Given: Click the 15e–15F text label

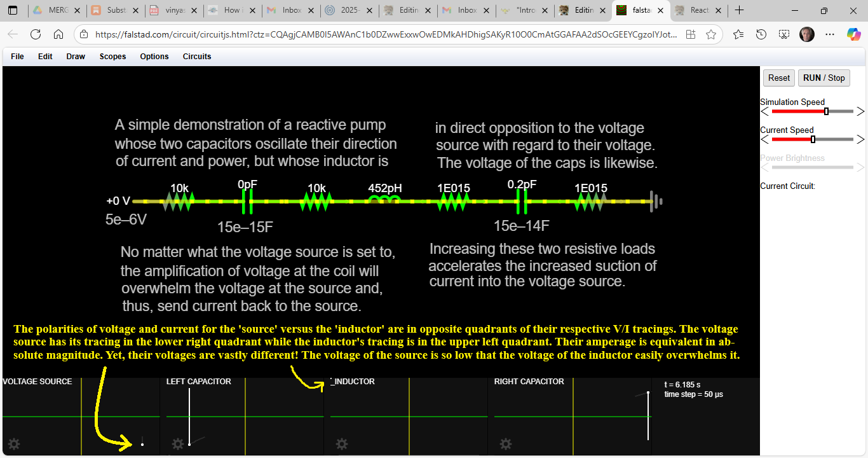Looking at the screenshot, I should (x=245, y=227).
